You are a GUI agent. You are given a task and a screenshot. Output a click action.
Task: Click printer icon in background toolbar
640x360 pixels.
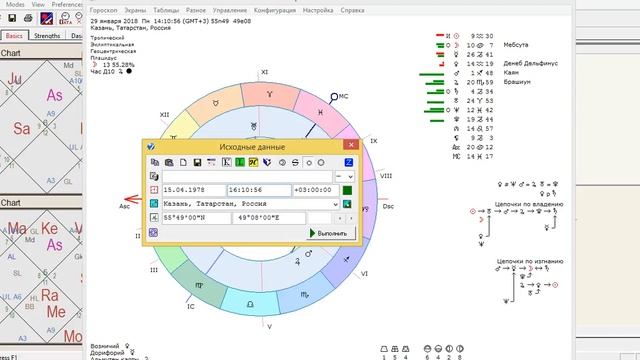pyautogui.click(x=28, y=18)
